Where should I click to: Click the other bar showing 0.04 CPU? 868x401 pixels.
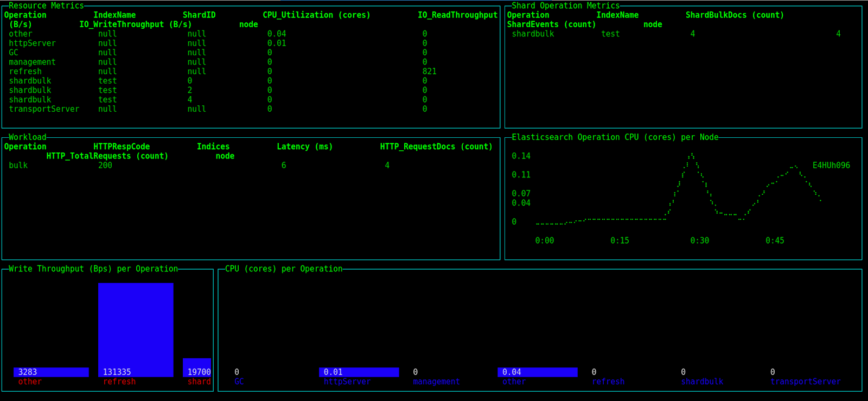click(x=538, y=372)
